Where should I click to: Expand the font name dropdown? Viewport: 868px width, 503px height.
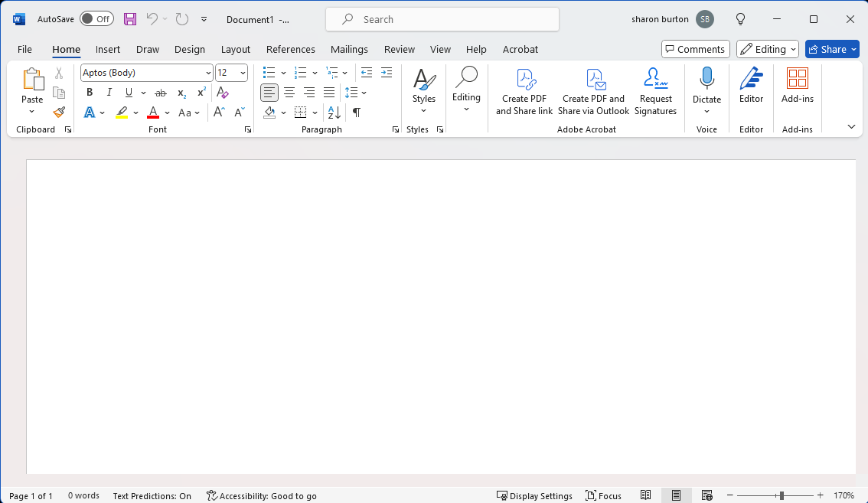208,73
